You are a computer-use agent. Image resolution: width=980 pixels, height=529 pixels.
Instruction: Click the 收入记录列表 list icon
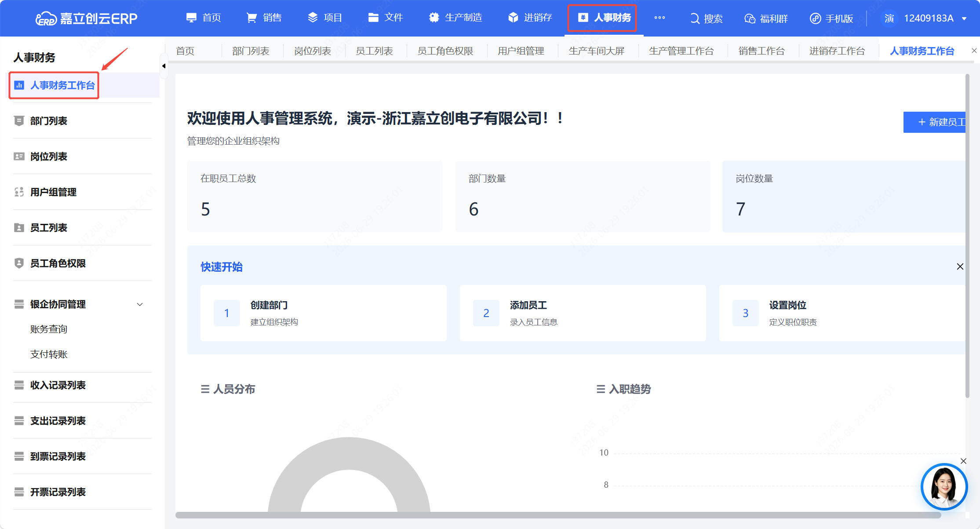pyautogui.click(x=19, y=385)
